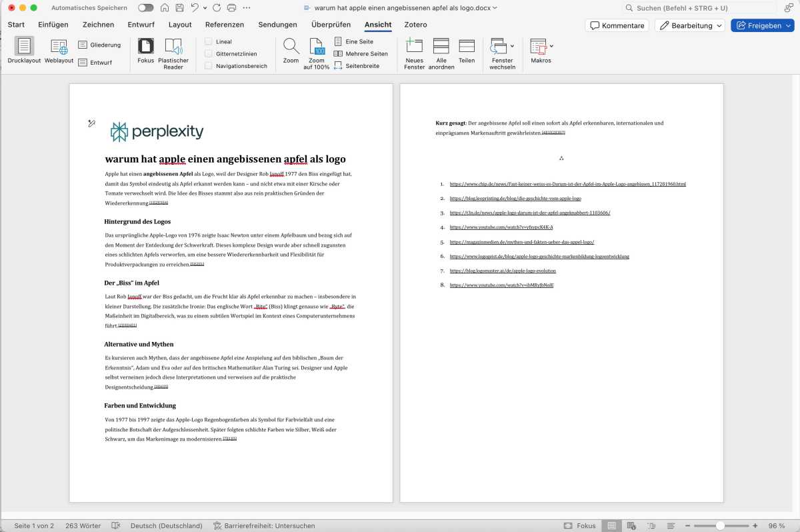Open a Neues Fenster

tap(414, 53)
